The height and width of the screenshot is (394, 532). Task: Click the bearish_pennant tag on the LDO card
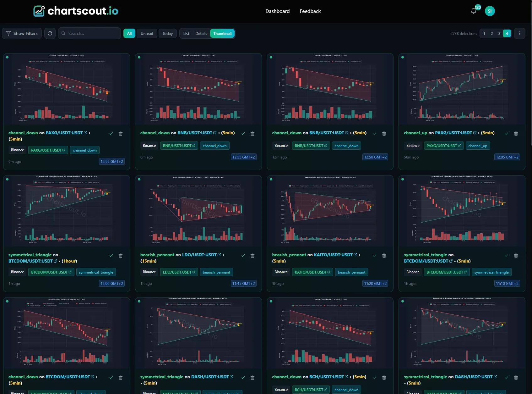click(x=216, y=272)
